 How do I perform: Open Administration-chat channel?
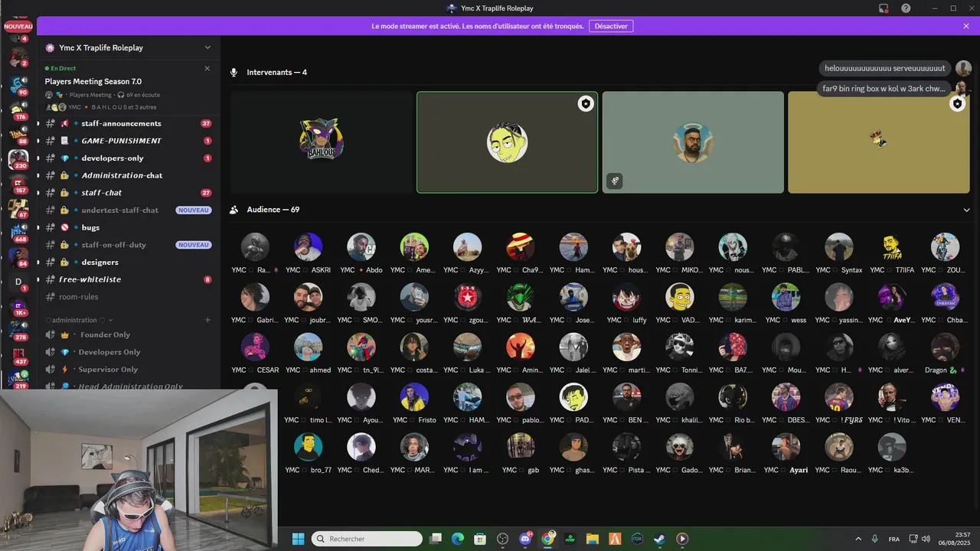pyautogui.click(x=129, y=175)
